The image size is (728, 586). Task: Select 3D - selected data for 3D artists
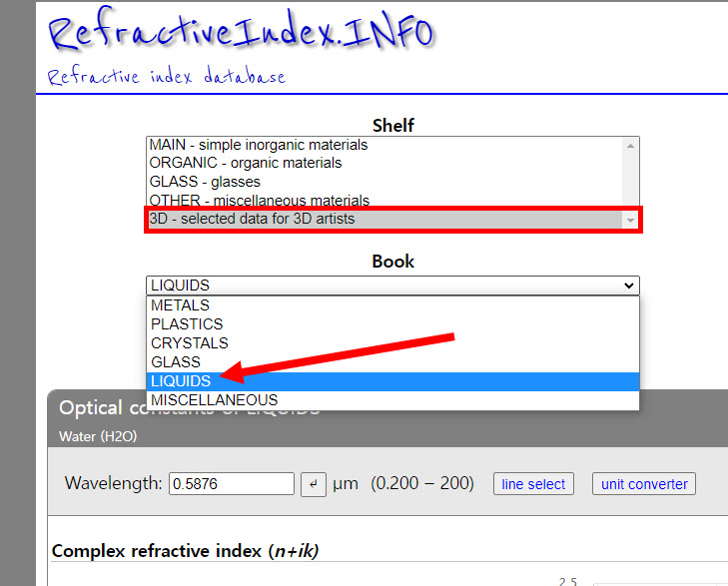(384, 219)
